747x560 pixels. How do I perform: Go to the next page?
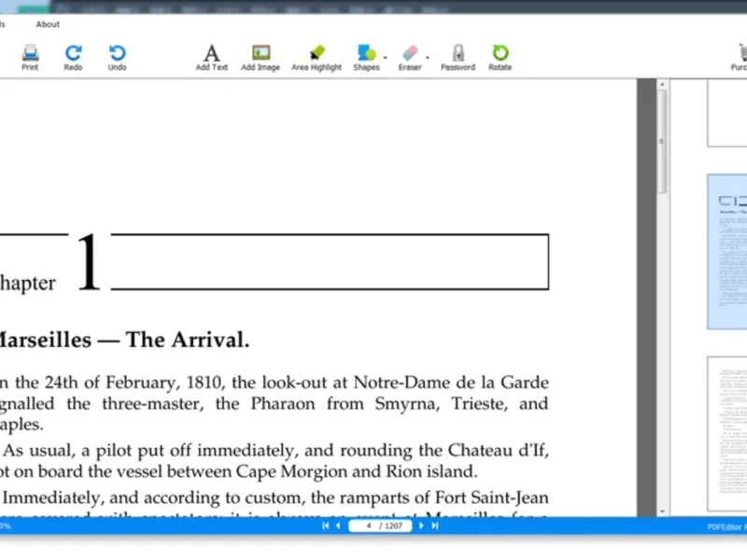click(421, 525)
